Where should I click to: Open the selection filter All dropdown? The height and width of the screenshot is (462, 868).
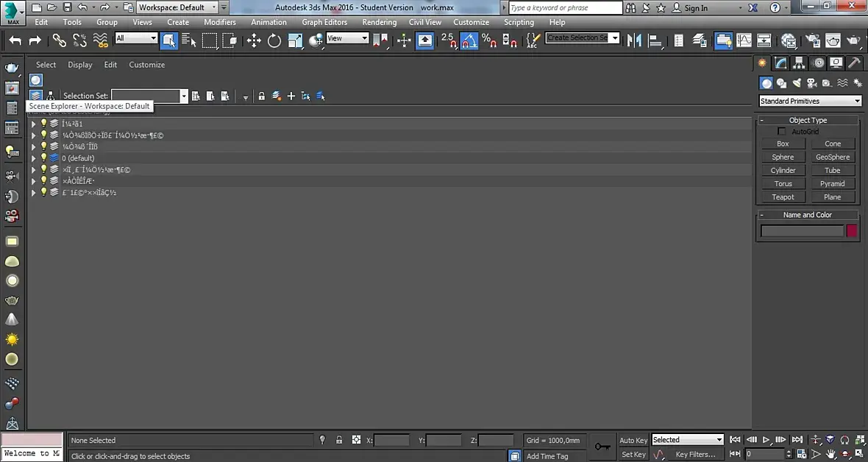point(136,38)
